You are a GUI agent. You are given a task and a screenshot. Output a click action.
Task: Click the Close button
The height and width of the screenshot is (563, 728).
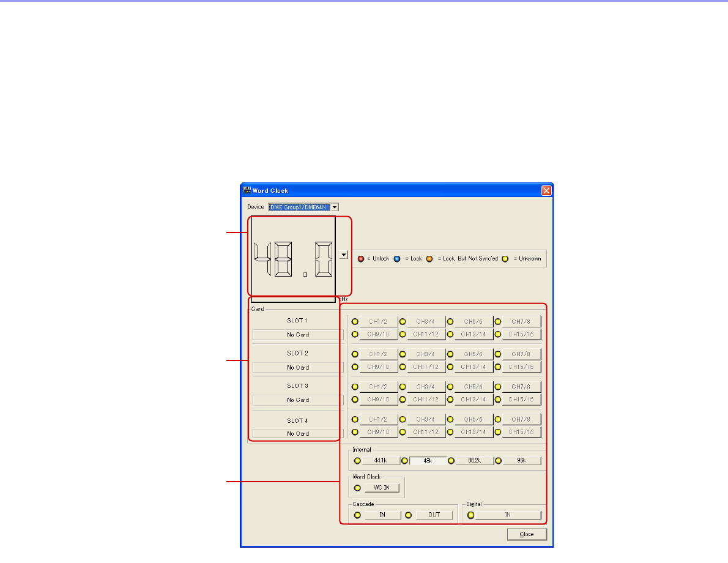(527, 534)
